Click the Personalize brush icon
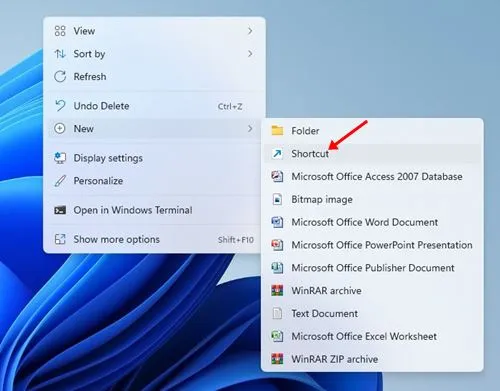500x391 pixels. 60,181
